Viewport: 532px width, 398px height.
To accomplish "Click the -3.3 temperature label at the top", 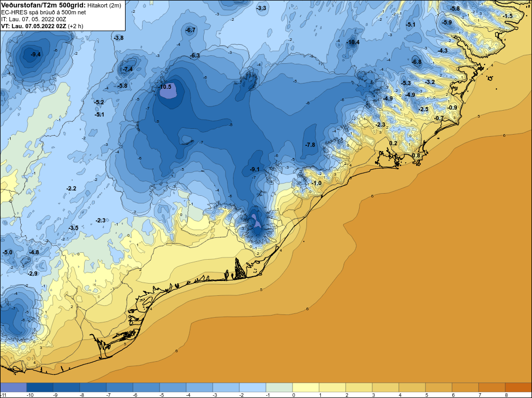I will click(261, 8).
